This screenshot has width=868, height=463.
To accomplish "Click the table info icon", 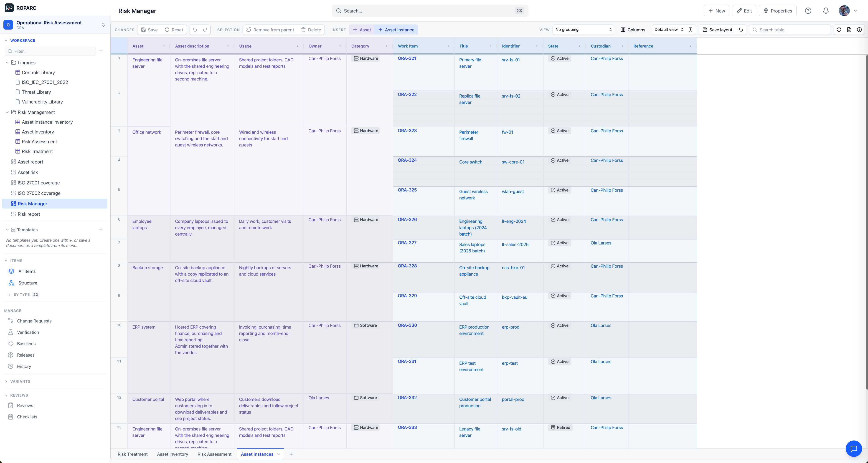I will (x=860, y=30).
